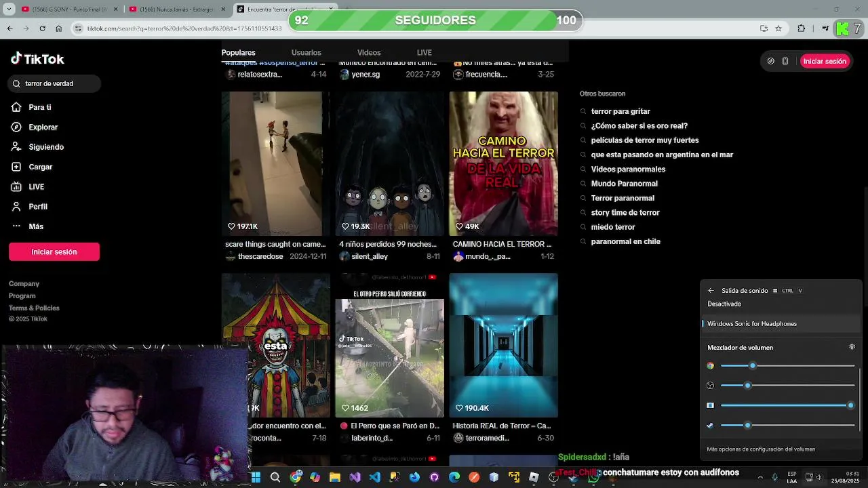The width and height of the screenshot is (868, 488).
Task: Open WhatsApp from the taskbar
Action: point(594,478)
